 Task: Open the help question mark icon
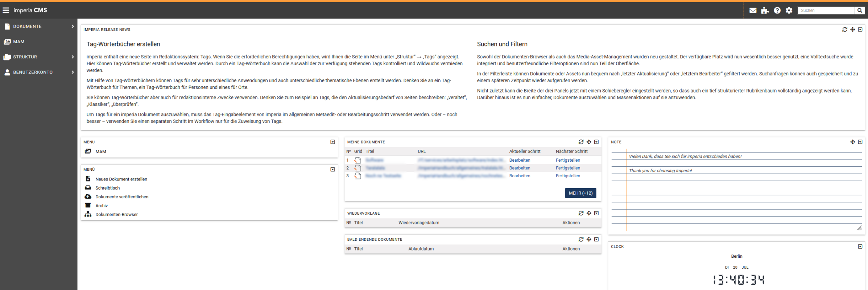click(777, 11)
